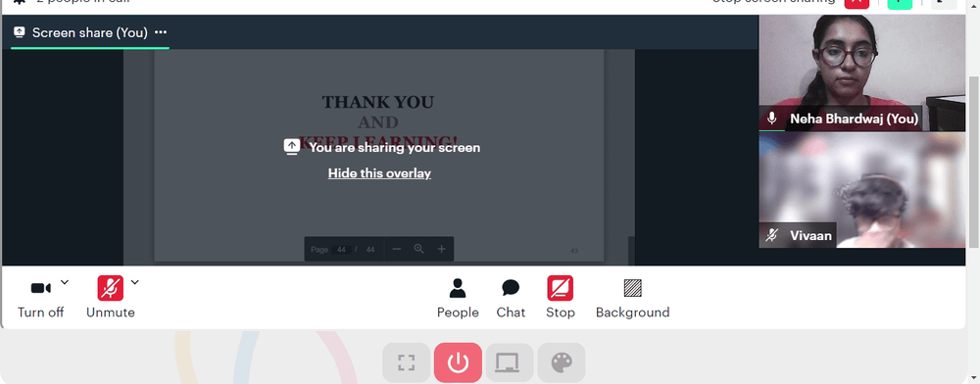Click the red power button
Screen dimensions: 980x384
tap(458, 362)
